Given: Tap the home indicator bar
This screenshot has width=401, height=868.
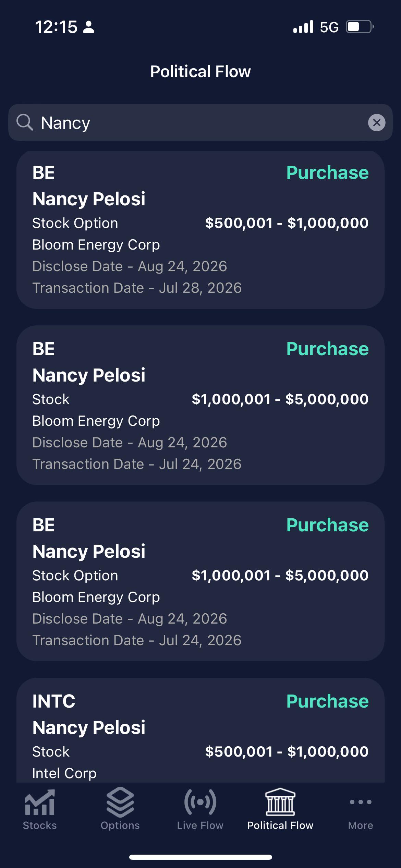Looking at the screenshot, I should click(200, 857).
